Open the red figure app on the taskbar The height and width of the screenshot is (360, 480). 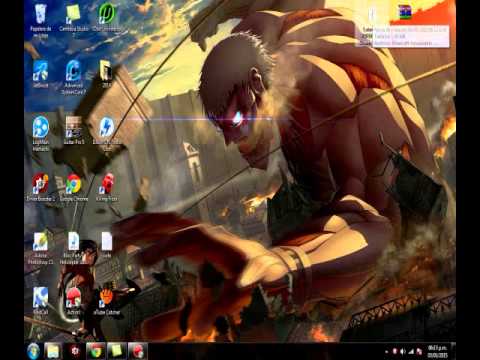137,351
